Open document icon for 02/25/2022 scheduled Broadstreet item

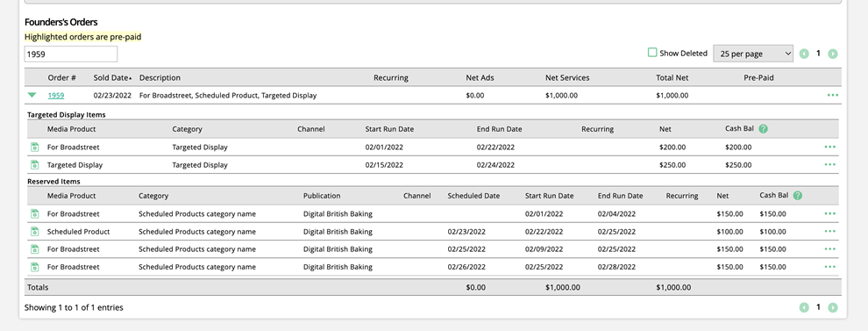coord(34,249)
